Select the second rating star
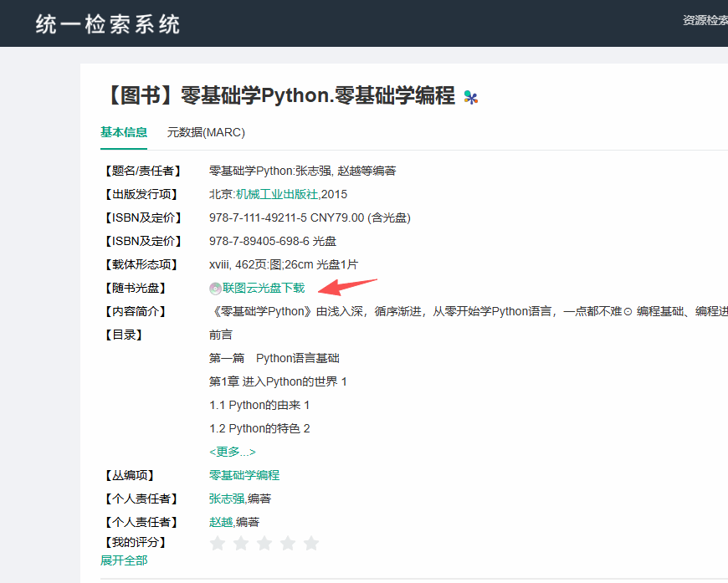This screenshot has width=728, height=583. point(241,544)
